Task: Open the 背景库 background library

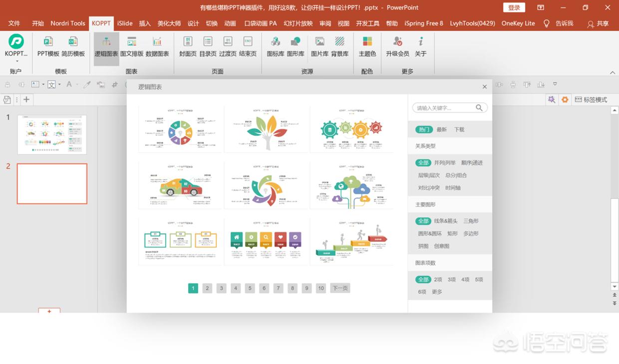Action: point(340,46)
